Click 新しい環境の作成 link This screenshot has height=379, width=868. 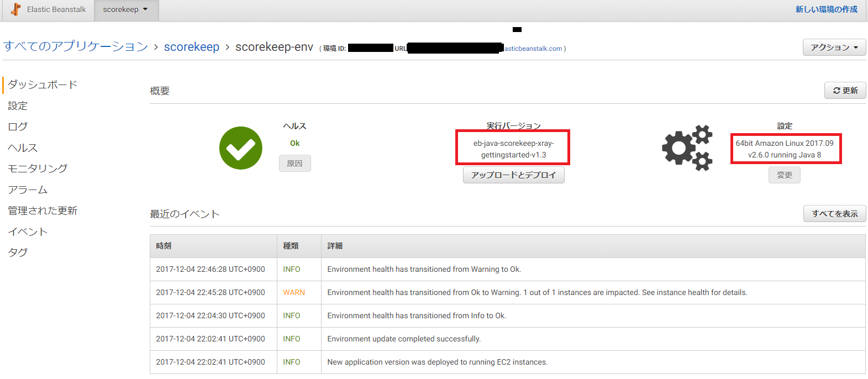pyautogui.click(x=827, y=9)
